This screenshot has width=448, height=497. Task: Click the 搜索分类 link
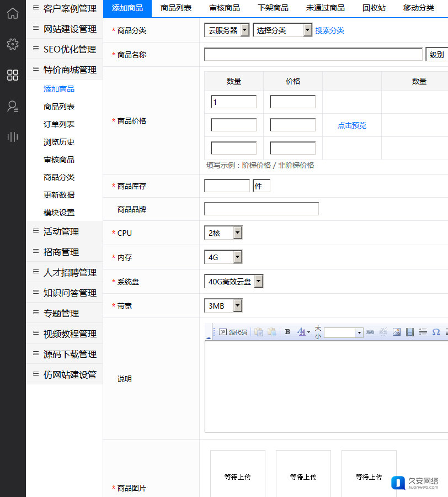click(x=329, y=30)
